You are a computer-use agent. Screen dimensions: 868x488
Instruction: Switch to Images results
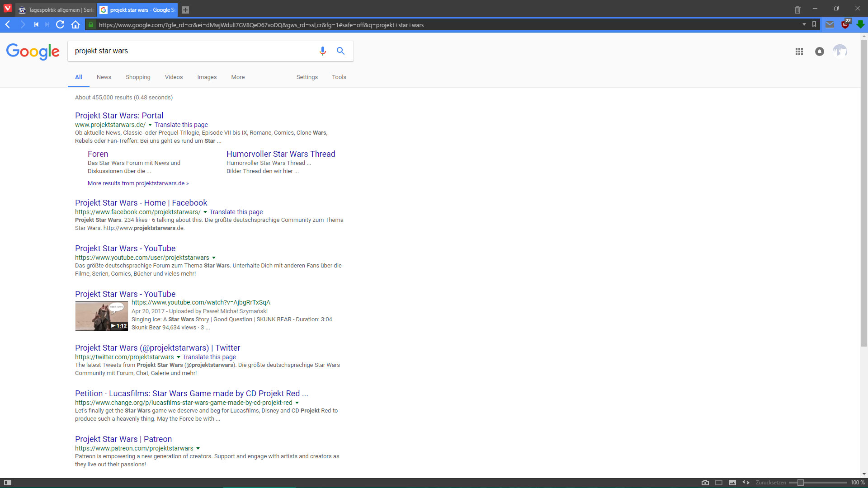click(207, 77)
